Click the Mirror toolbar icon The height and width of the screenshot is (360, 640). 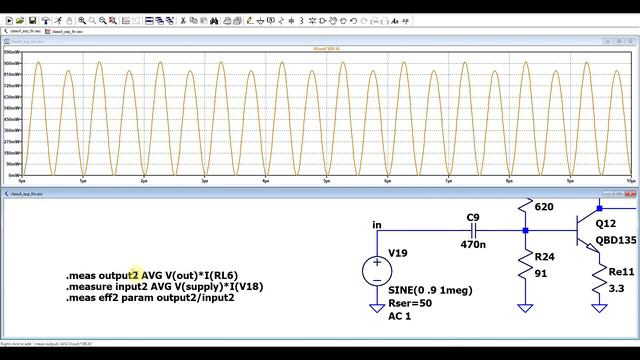pyautogui.click(x=384, y=20)
